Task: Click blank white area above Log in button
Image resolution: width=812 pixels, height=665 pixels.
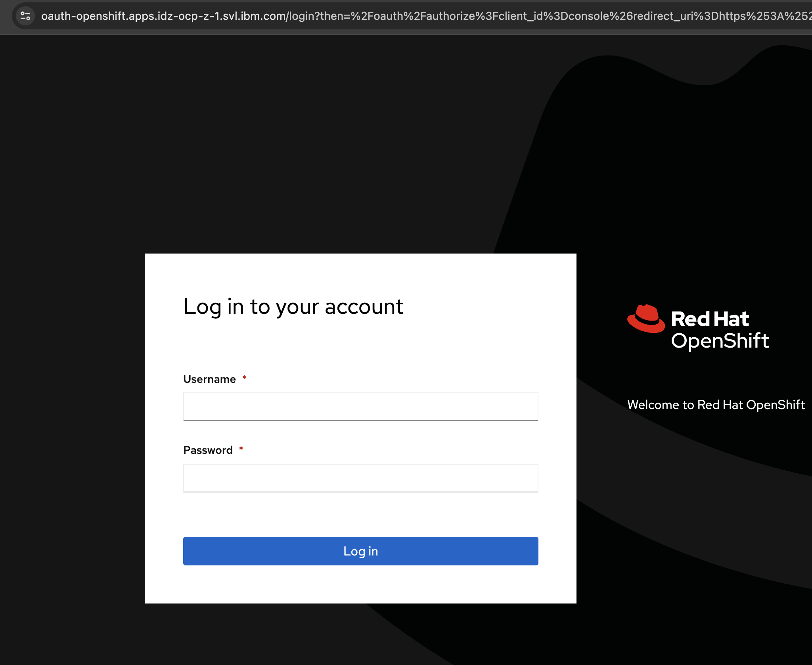Action: pyautogui.click(x=360, y=514)
